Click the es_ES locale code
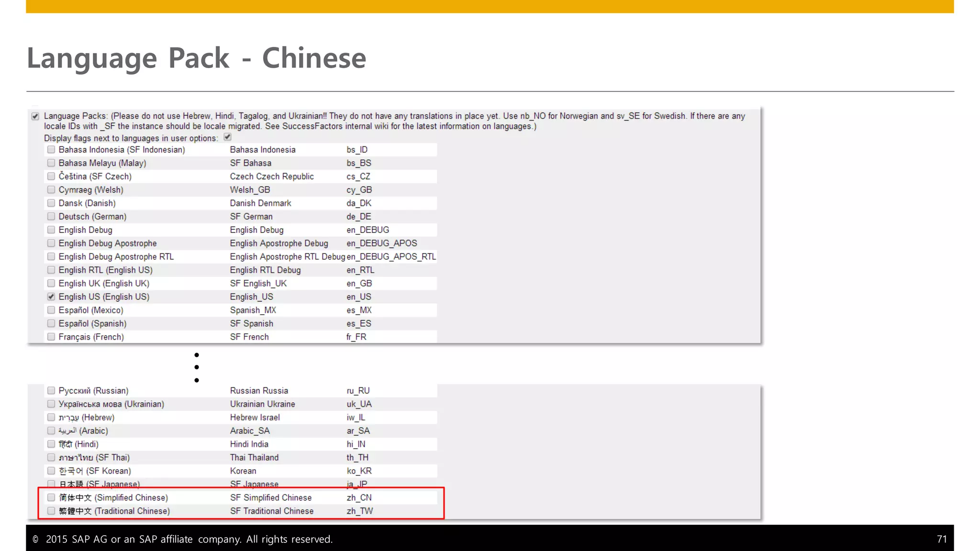This screenshot has height=551, width=980. click(x=359, y=324)
